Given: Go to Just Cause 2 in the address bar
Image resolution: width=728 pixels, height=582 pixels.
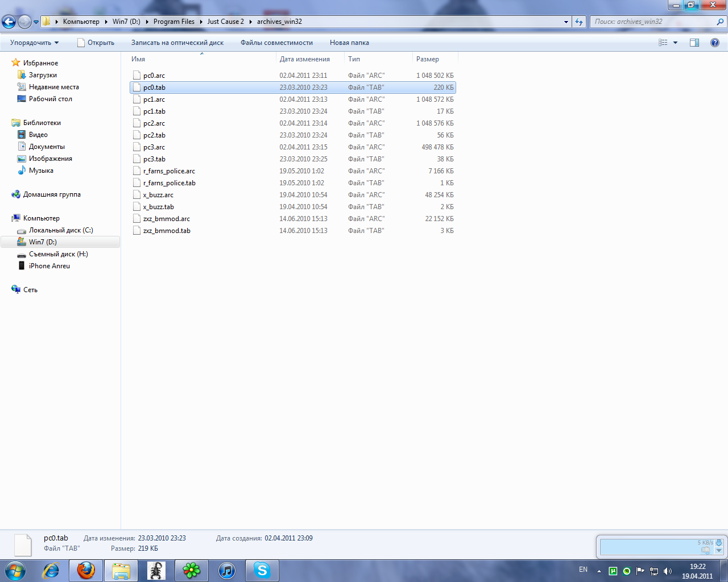Looking at the screenshot, I should [225, 22].
